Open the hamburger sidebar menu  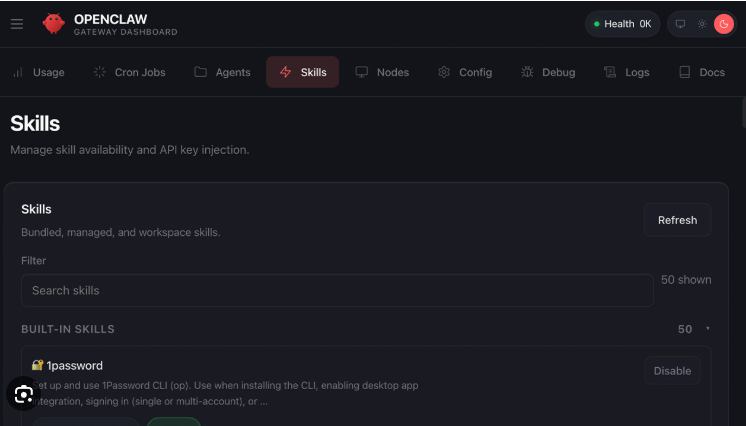pyautogui.click(x=17, y=24)
